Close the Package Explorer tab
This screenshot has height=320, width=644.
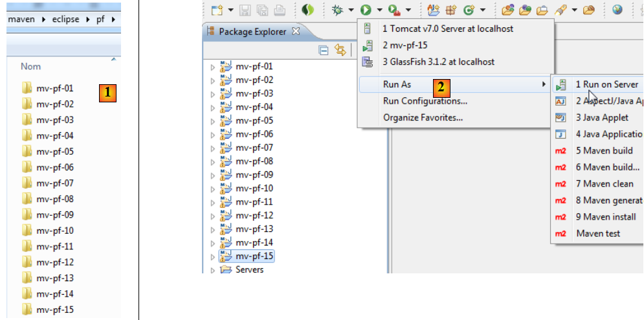point(296,31)
